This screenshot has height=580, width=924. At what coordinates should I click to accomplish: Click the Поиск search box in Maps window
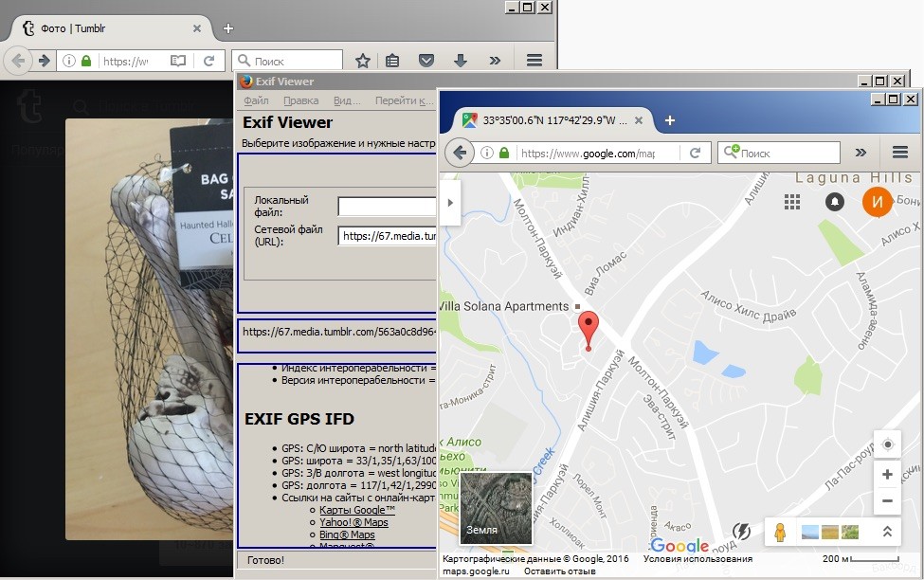779,153
